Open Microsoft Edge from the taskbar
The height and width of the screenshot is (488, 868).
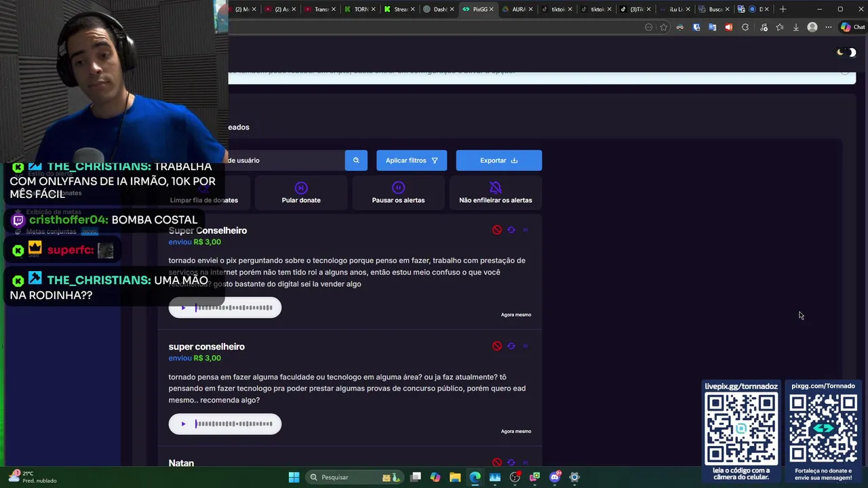475,477
